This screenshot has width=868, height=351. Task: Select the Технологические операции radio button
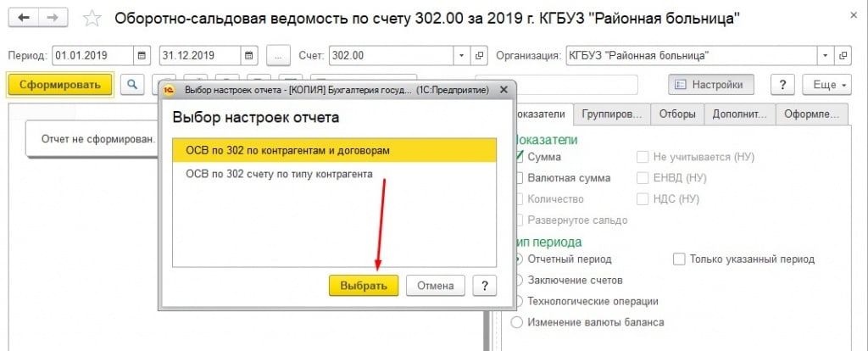[x=518, y=301]
